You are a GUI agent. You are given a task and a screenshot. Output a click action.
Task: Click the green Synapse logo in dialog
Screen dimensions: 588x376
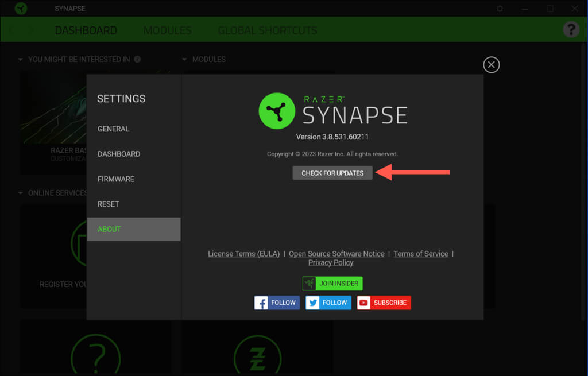click(x=277, y=111)
